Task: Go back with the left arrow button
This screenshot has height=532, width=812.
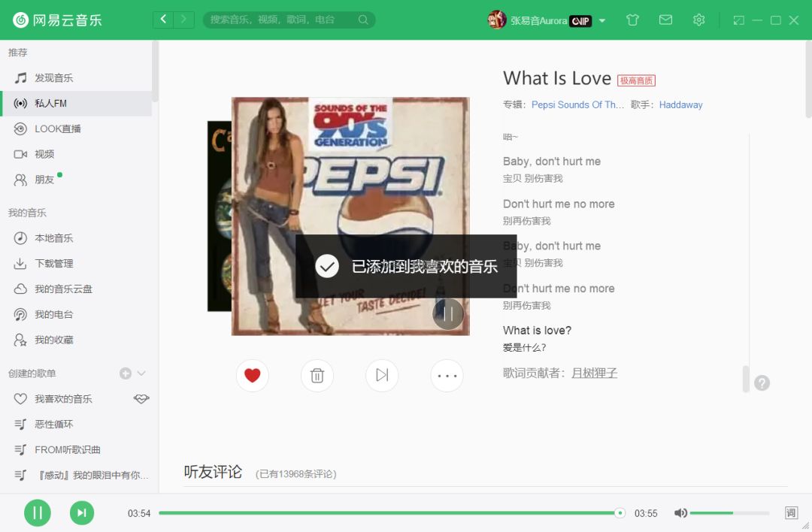Action: coord(163,20)
